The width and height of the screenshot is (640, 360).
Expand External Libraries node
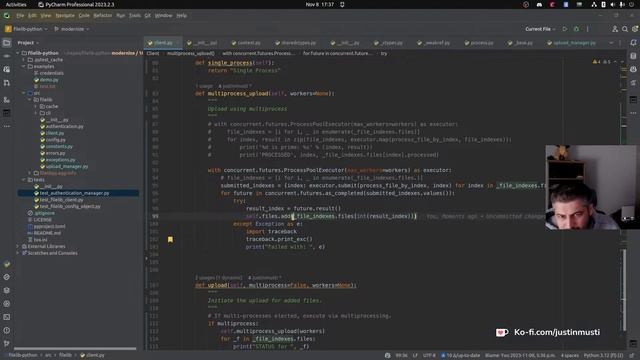[x=18, y=247]
